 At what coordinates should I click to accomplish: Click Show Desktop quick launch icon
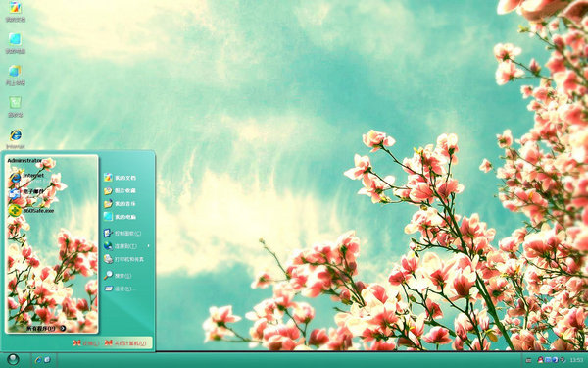[47, 360]
